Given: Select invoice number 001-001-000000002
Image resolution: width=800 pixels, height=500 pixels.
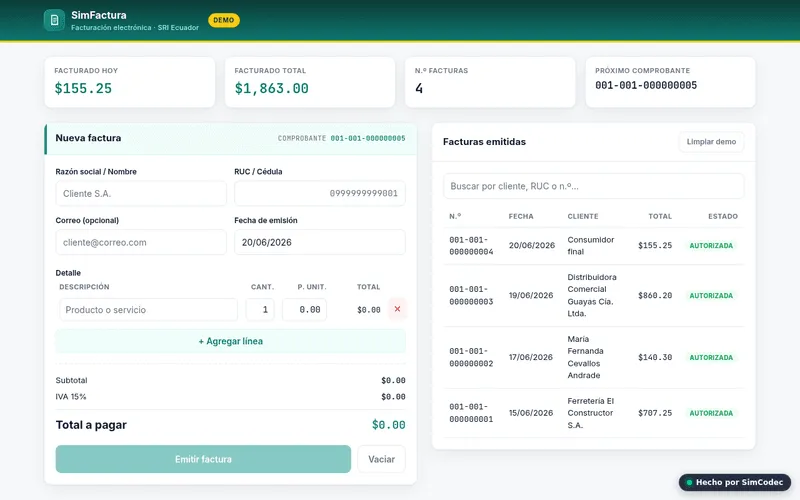Looking at the screenshot, I should 471,357.
